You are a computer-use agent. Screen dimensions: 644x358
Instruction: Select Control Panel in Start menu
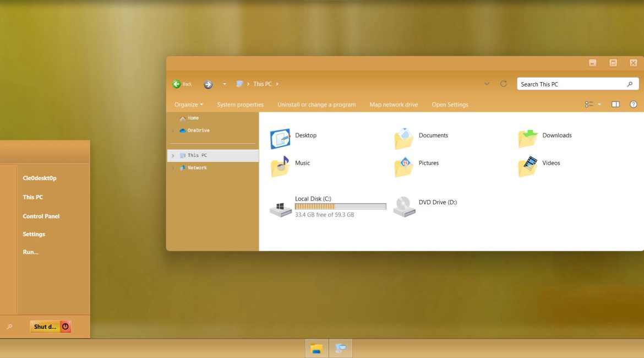41,216
